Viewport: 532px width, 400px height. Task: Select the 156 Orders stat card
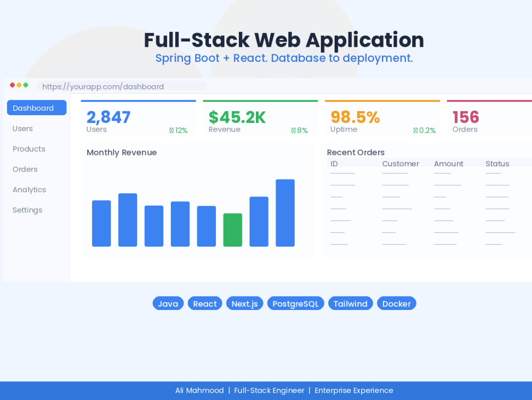(489, 118)
